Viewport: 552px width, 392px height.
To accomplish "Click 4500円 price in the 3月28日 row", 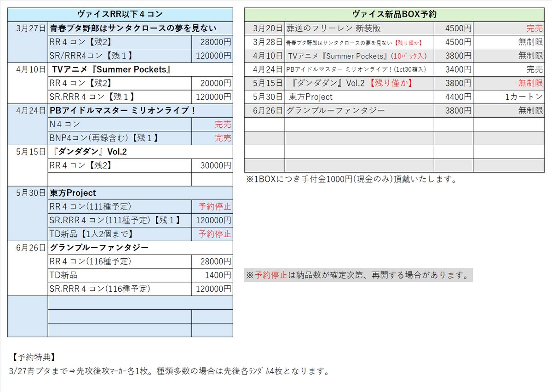I will [453, 42].
